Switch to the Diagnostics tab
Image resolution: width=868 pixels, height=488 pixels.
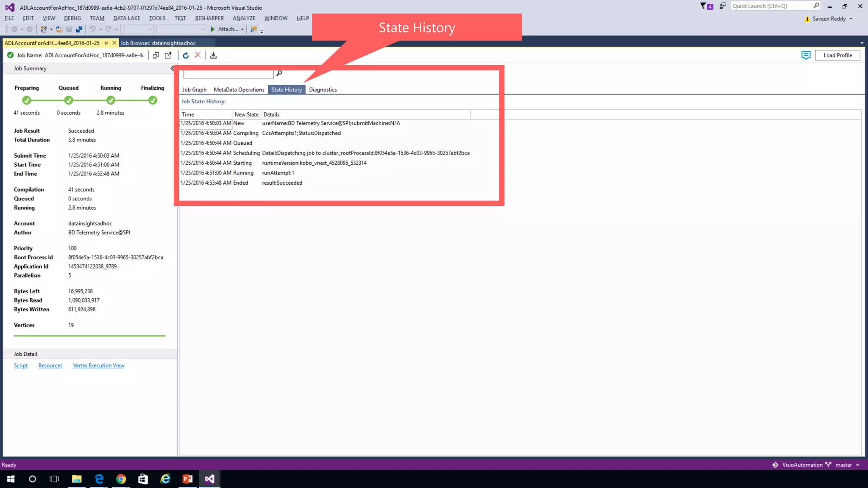[323, 90]
